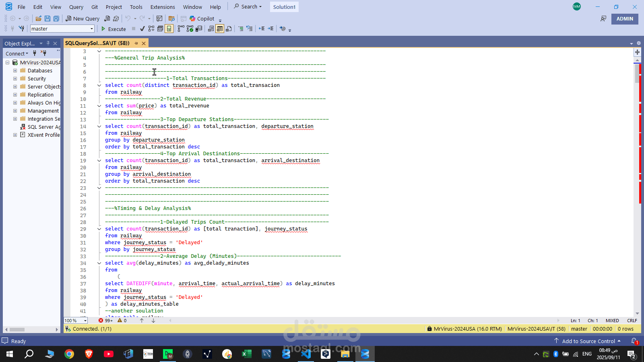The width and height of the screenshot is (644, 362).
Task: Expand the Security folder
Action: (15, 78)
